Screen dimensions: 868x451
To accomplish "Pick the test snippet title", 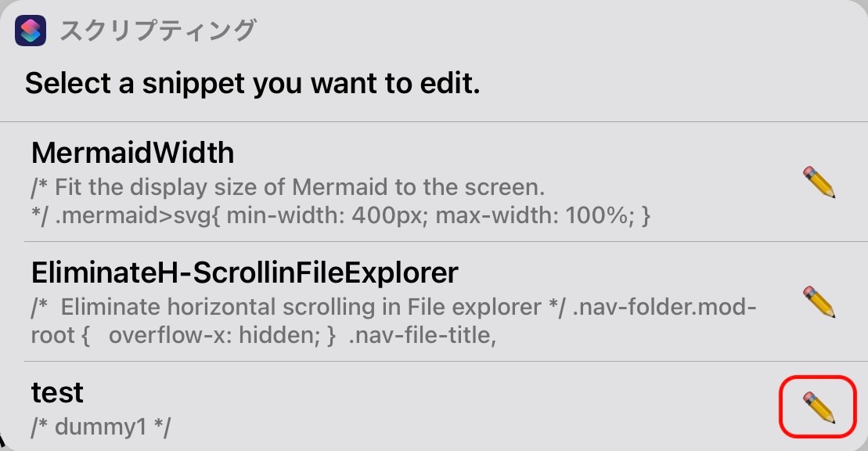I will [57, 392].
